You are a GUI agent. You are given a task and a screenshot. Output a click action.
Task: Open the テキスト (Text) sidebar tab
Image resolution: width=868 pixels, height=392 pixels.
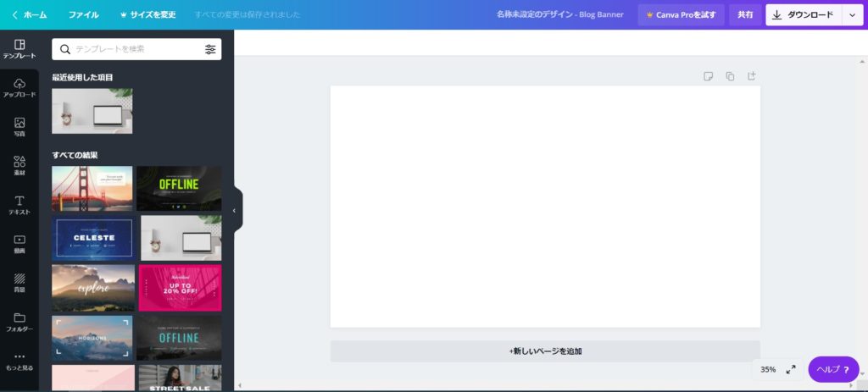pyautogui.click(x=19, y=205)
